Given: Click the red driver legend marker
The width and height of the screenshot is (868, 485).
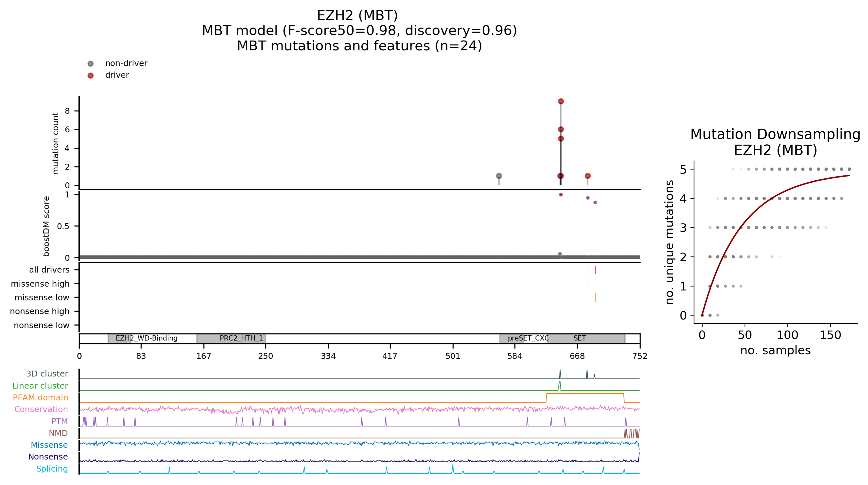Looking at the screenshot, I should tap(90, 75).
